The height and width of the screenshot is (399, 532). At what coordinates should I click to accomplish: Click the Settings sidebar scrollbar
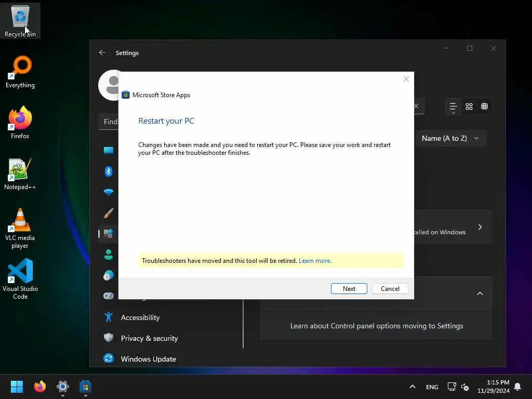(243, 324)
